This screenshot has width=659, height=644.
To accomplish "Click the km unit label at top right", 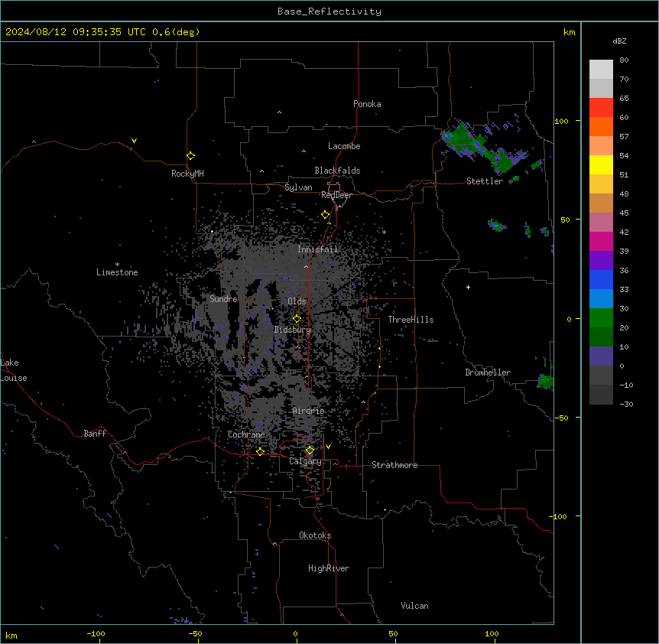I will [570, 32].
